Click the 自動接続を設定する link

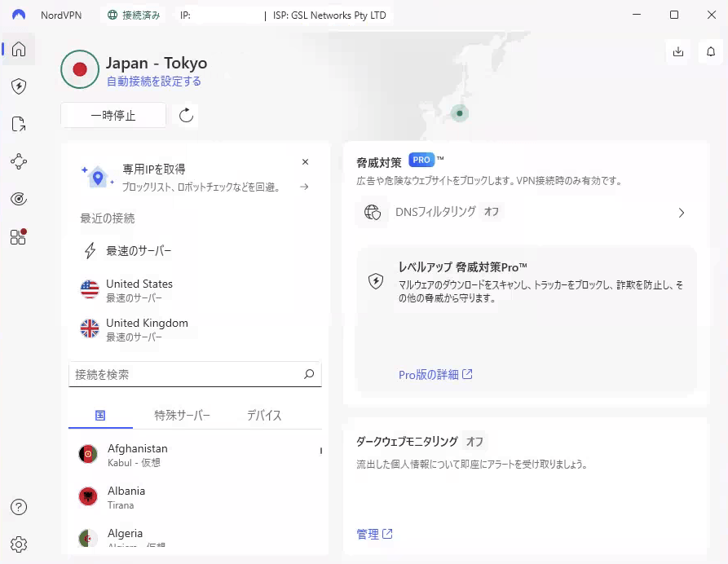point(153,82)
